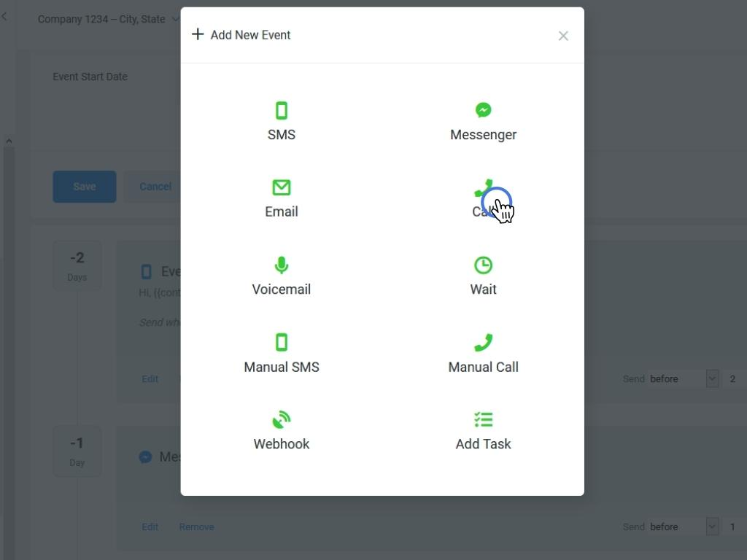Click the Manual Call label
Screen dimensions: 747x560
point(483,367)
